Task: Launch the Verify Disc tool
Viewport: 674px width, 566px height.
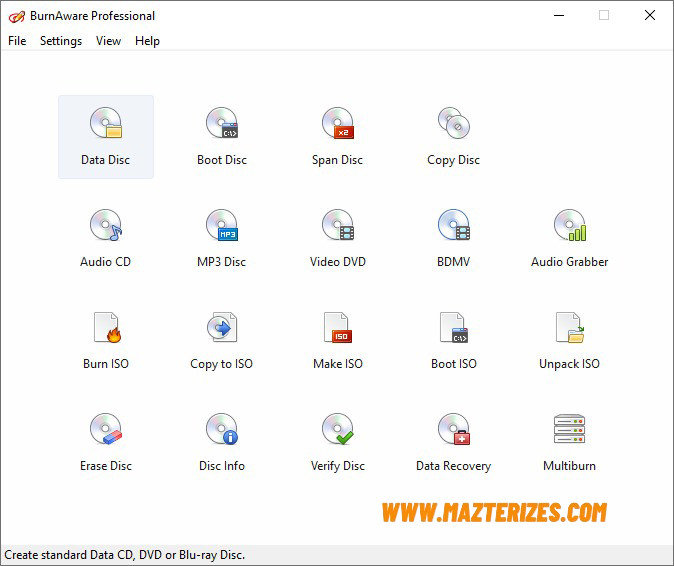Action: [337, 442]
